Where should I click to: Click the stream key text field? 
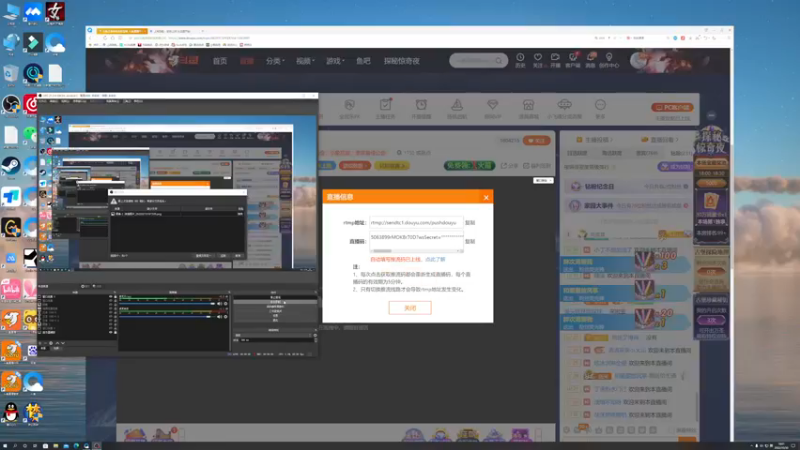[x=416, y=239]
